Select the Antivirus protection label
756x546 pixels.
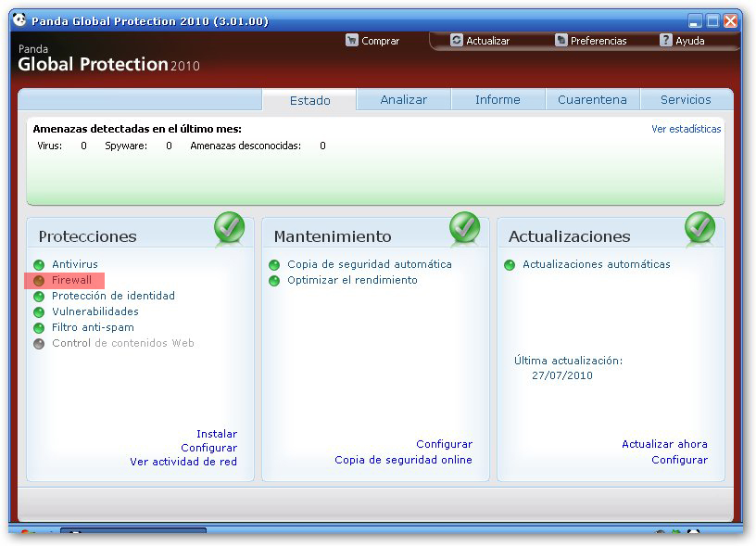75,264
